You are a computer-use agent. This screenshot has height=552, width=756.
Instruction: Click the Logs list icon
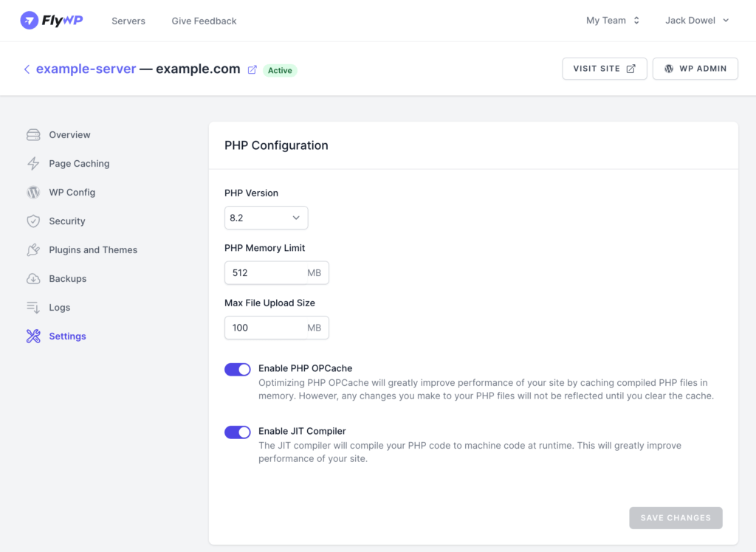click(33, 308)
